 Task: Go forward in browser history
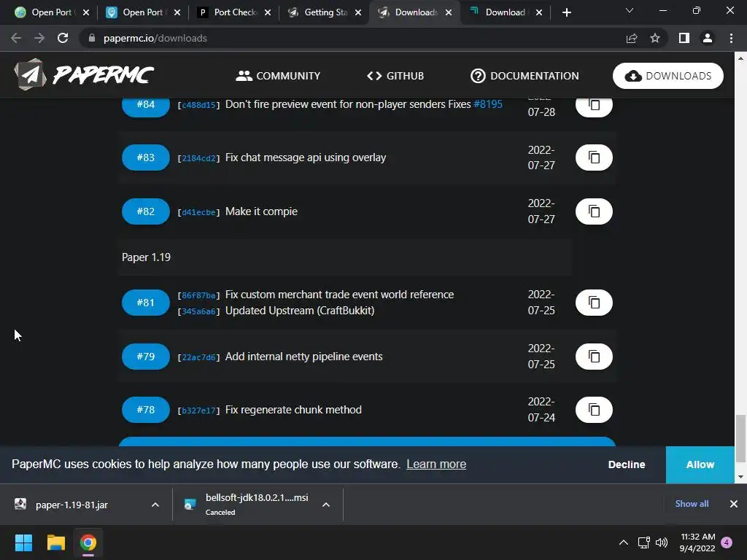click(x=39, y=38)
